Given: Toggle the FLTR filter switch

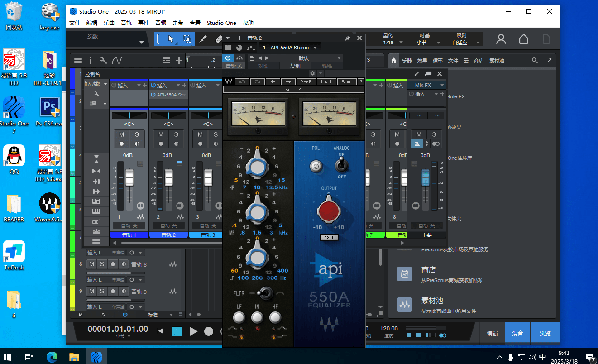Looking at the screenshot, I should click(x=265, y=293).
